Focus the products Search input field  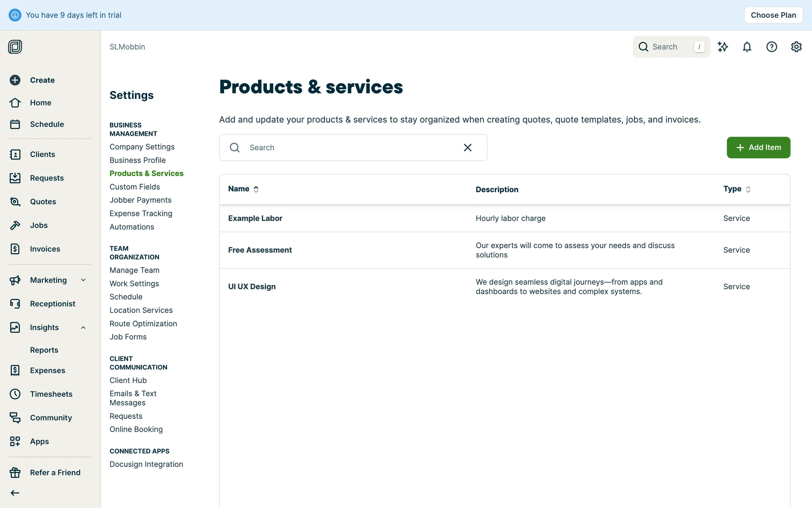click(347, 147)
